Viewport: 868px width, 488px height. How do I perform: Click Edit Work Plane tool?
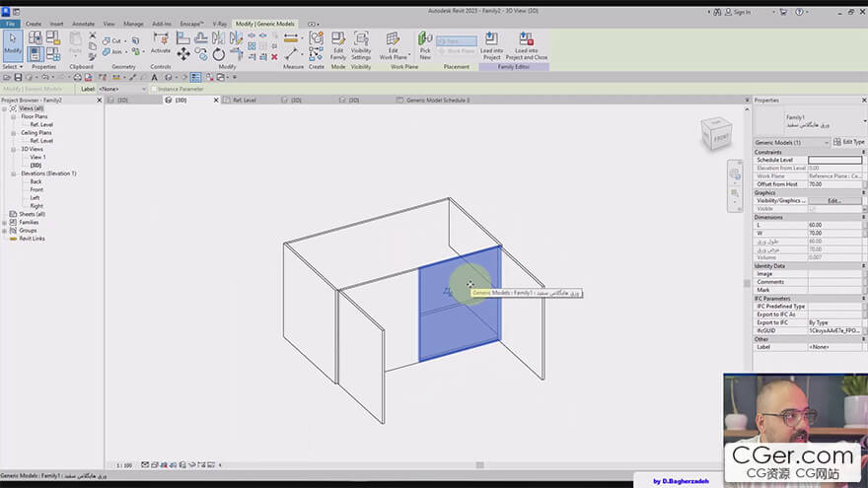[x=393, y=45]
